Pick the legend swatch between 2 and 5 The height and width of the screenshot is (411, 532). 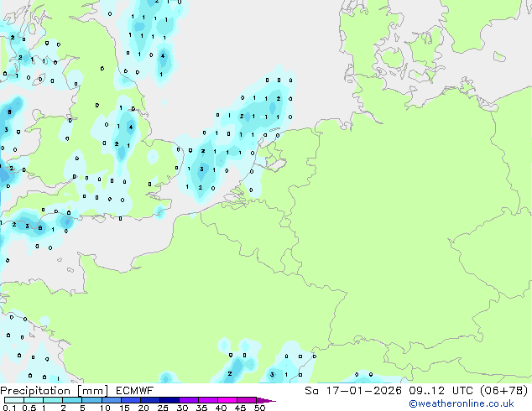click(72, 400)
